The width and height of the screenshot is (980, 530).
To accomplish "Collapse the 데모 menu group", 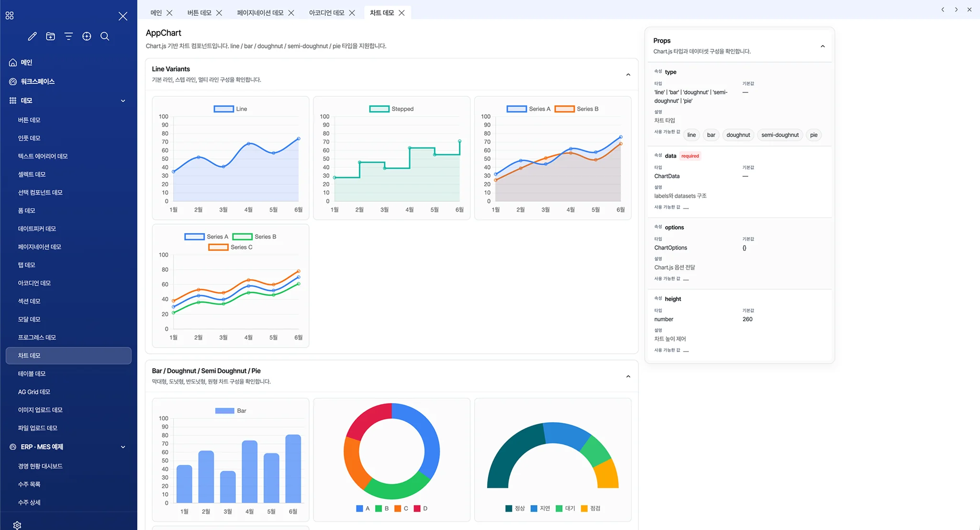I will (x=123, y=101).
